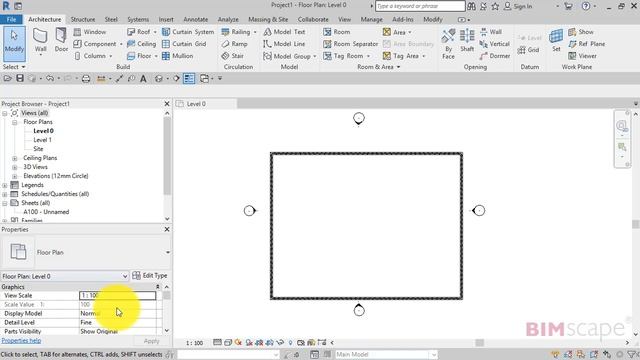
Task: Click the Window tool
Action: click(90, 32)
